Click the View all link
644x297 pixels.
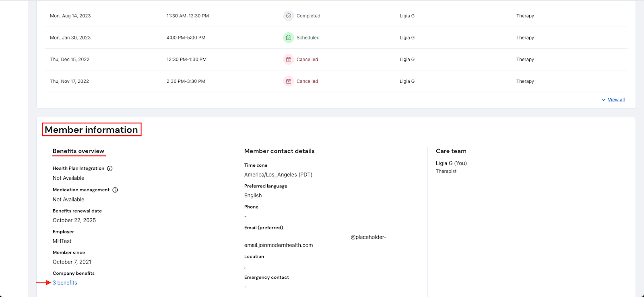pos(616,100)
